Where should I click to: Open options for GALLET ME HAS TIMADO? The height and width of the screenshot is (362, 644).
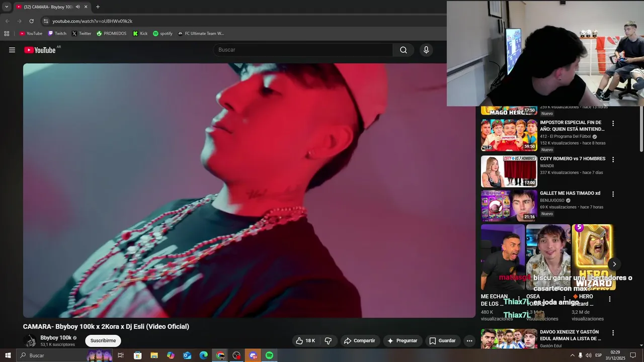coord(613,194)
